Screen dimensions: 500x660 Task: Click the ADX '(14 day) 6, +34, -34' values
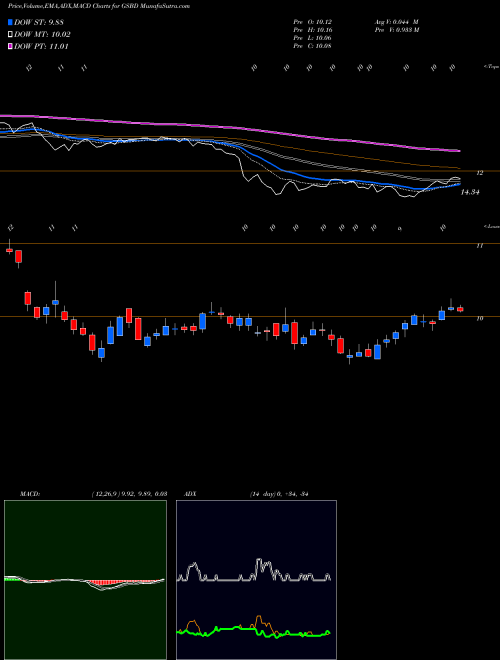coord(279,494)
